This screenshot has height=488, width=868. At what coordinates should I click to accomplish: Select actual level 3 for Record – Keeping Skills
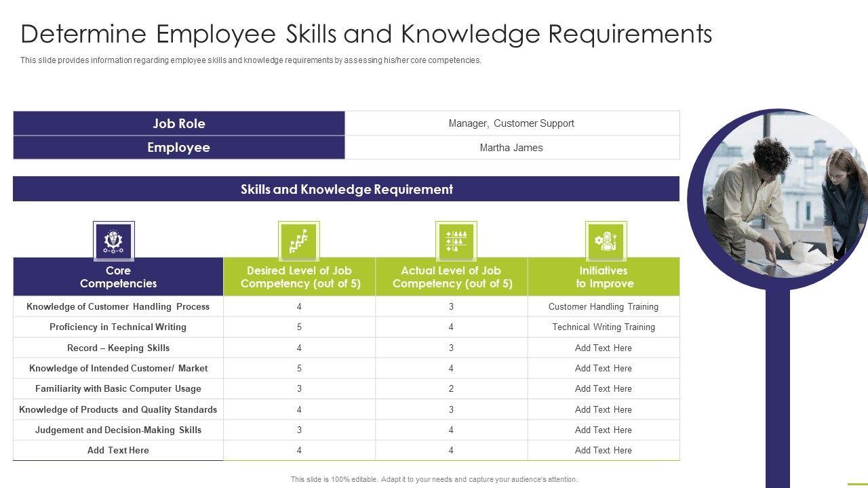(451, 348)
